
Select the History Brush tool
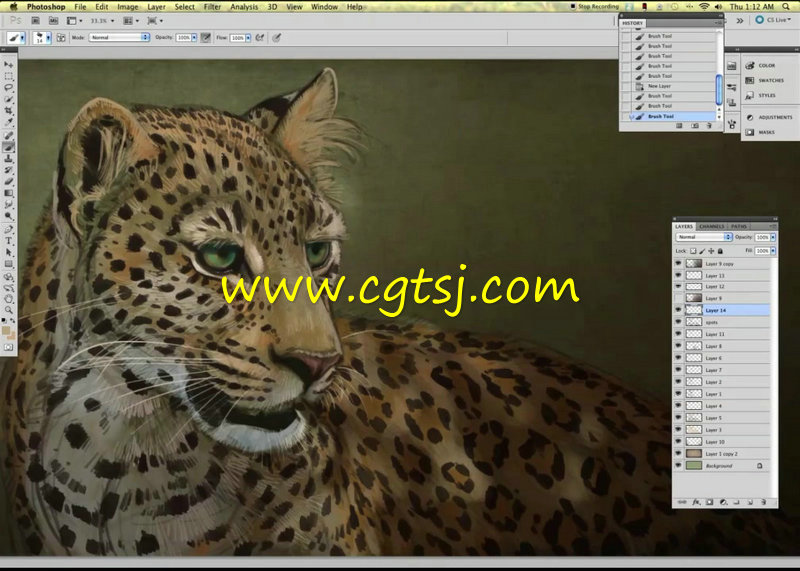pos(9,170)
